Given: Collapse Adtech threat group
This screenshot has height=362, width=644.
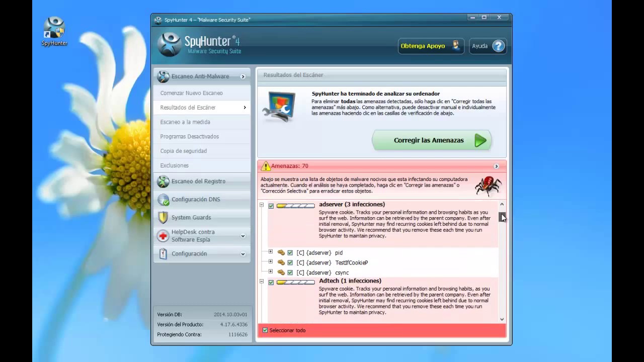Looking at the screenshot, I should pos(262,282).
